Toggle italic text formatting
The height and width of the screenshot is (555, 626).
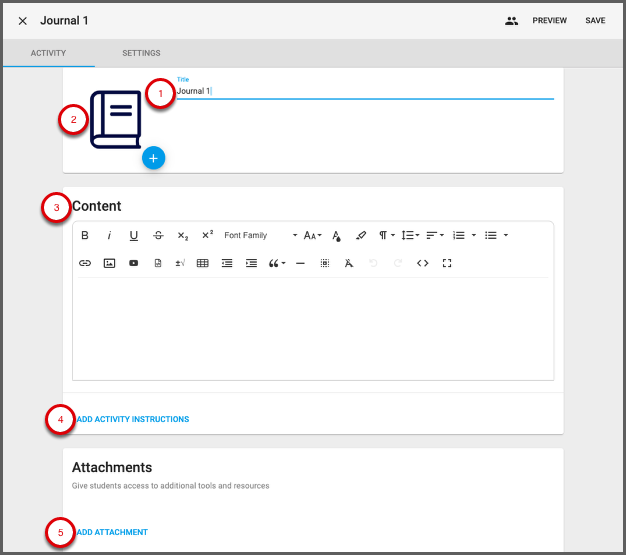pos(109,236)
